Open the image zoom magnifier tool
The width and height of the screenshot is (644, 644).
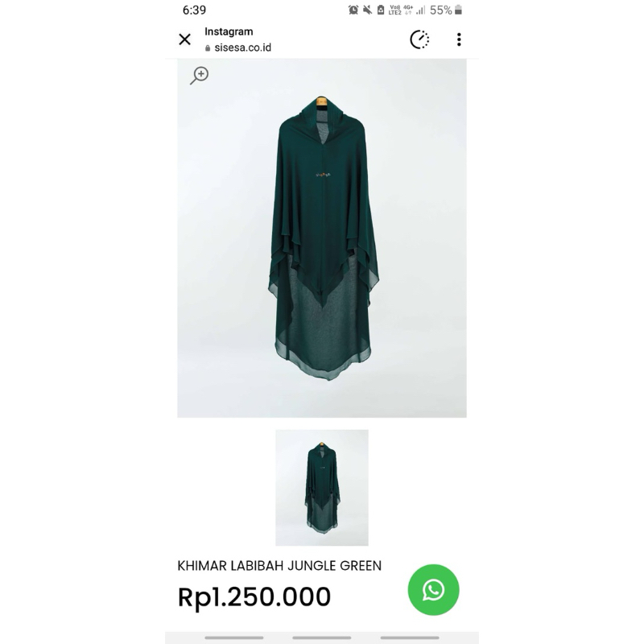pos(199,74)
